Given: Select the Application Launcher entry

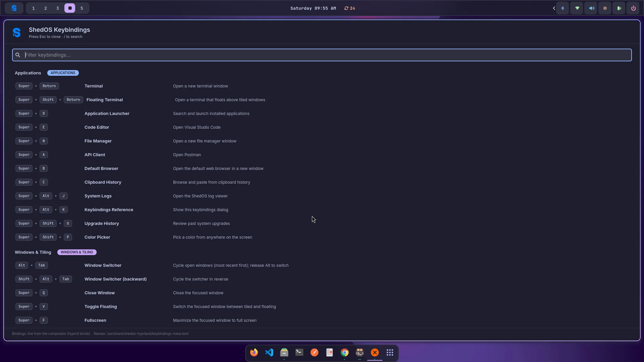Looking at the screenshot, I should [x=107, y=114].
